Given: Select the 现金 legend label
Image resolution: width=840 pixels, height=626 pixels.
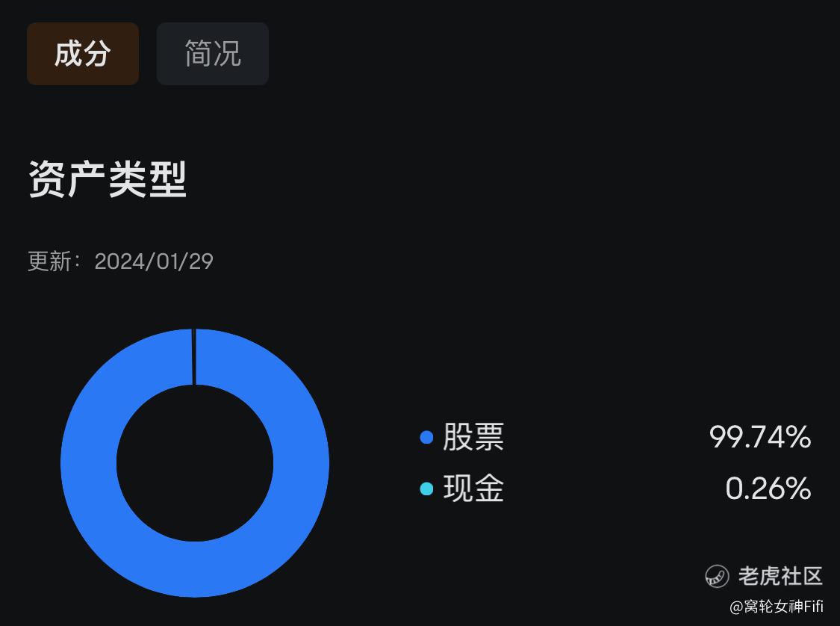Looking at the screenshot, I should (x=473, y=489).
